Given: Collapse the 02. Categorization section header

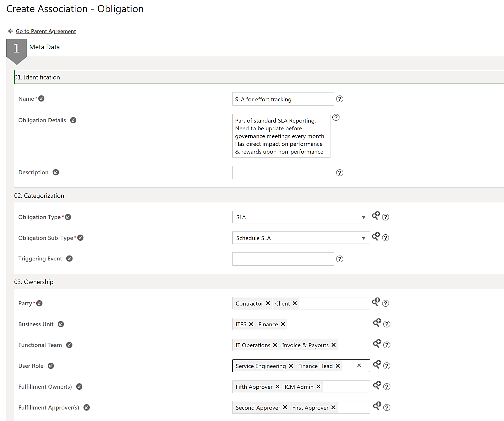Looking at the screenshot, I should [39, 196].
